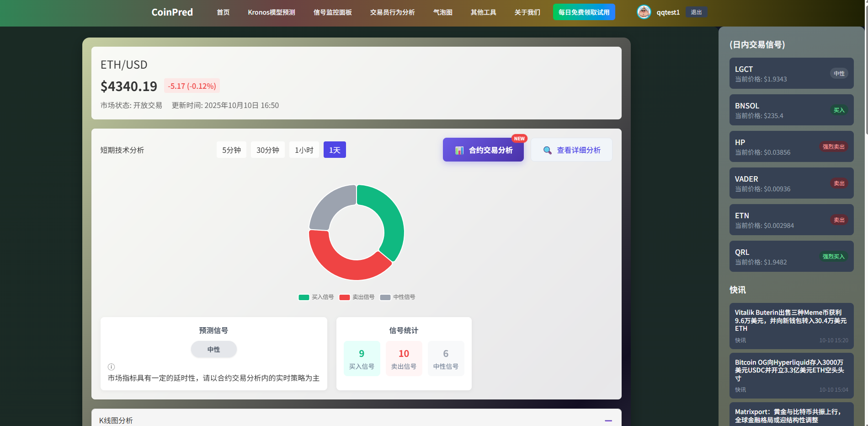The height and width of the screenshot is (426, 868).
Task: Click the qqtest1 user avatar icon
Action: click(x=644, y=12)
